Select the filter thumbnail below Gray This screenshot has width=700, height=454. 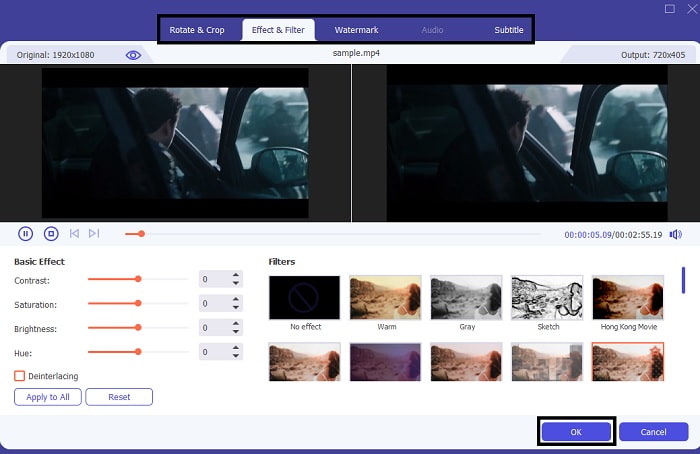coord(466,362)
